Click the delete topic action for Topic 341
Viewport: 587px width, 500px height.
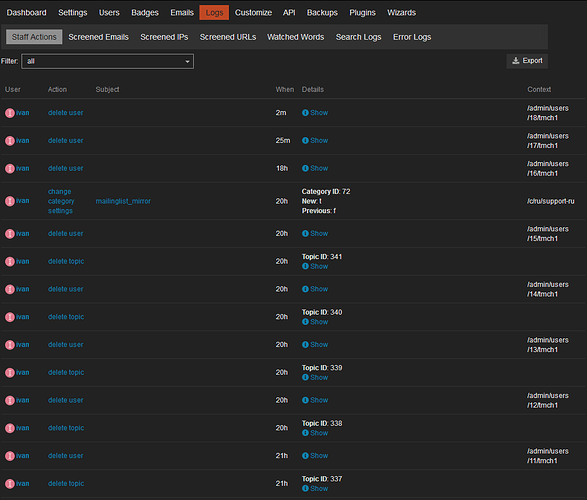[x=66, y=261]
